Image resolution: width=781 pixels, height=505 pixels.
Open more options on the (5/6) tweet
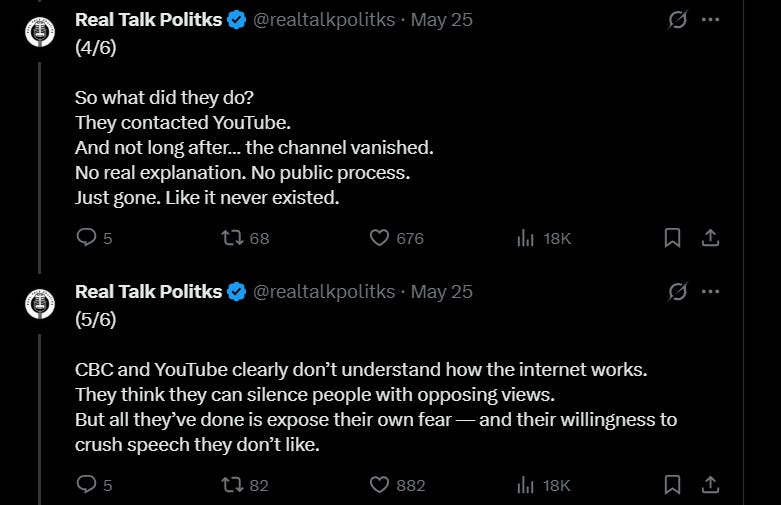pyautogui.click(x=710, y=292)
